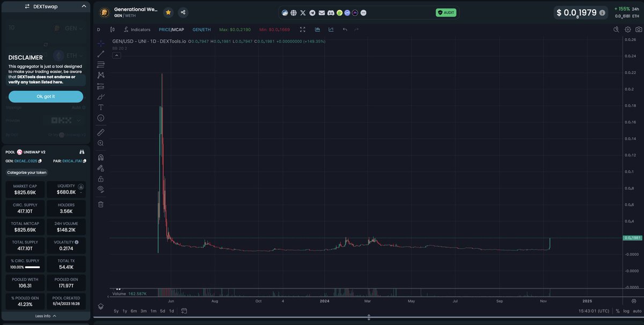644x325 pixels.
Task: Select the 1d timeframe button
Action: 171,311
